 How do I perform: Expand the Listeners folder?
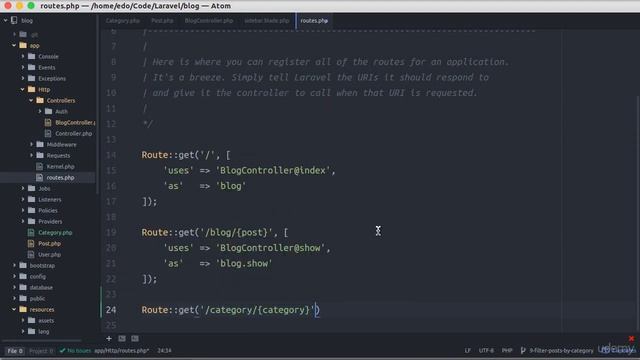pos(23,200)
